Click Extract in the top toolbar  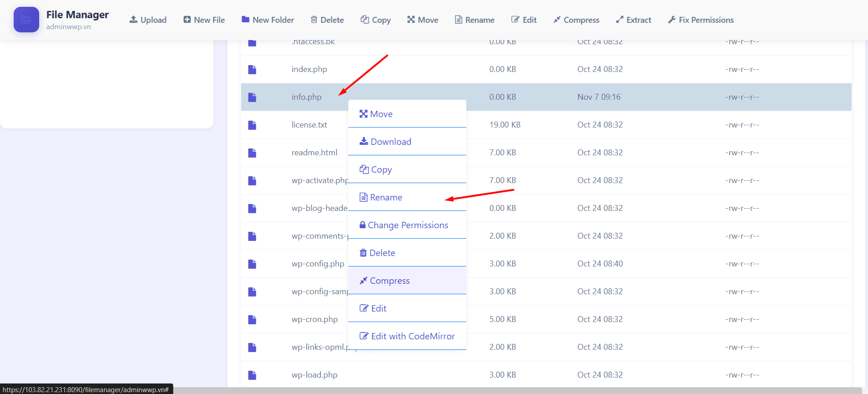[x=633, y=20]
